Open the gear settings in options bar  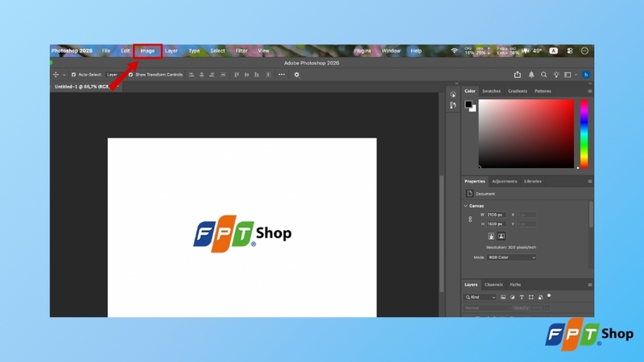click(296, 75)
